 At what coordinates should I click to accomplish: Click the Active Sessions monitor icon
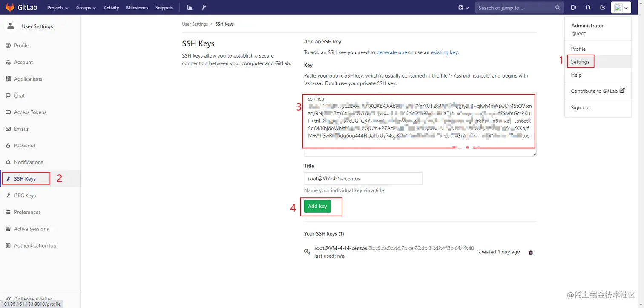coord(8,229)
